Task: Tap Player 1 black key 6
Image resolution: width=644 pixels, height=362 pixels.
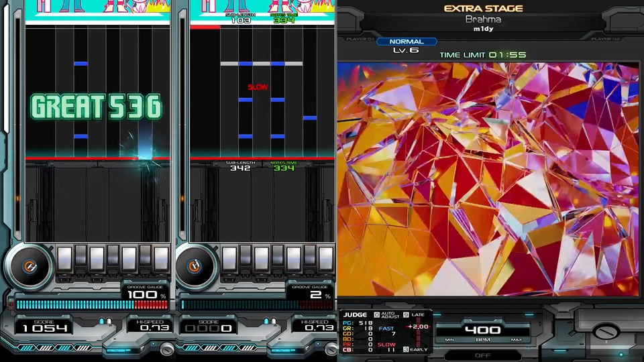Action: tap(145, 255)
